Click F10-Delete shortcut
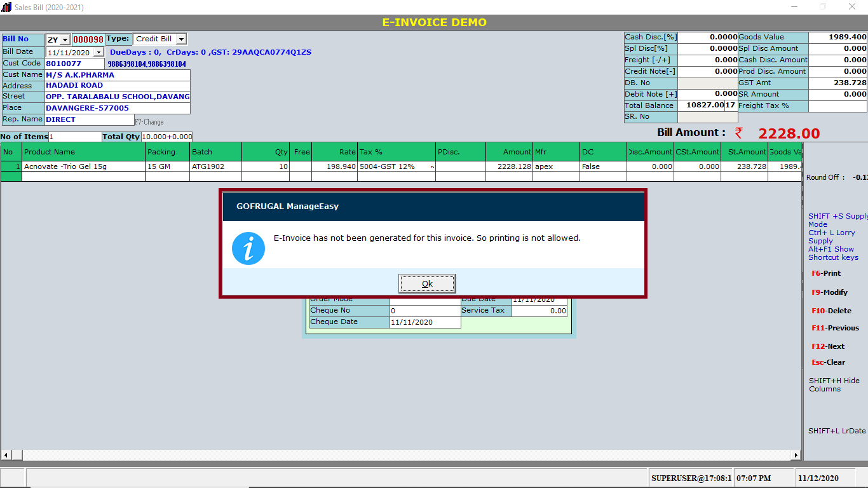The height and width of the screenshot is (488, 868). tap(831, 311)
